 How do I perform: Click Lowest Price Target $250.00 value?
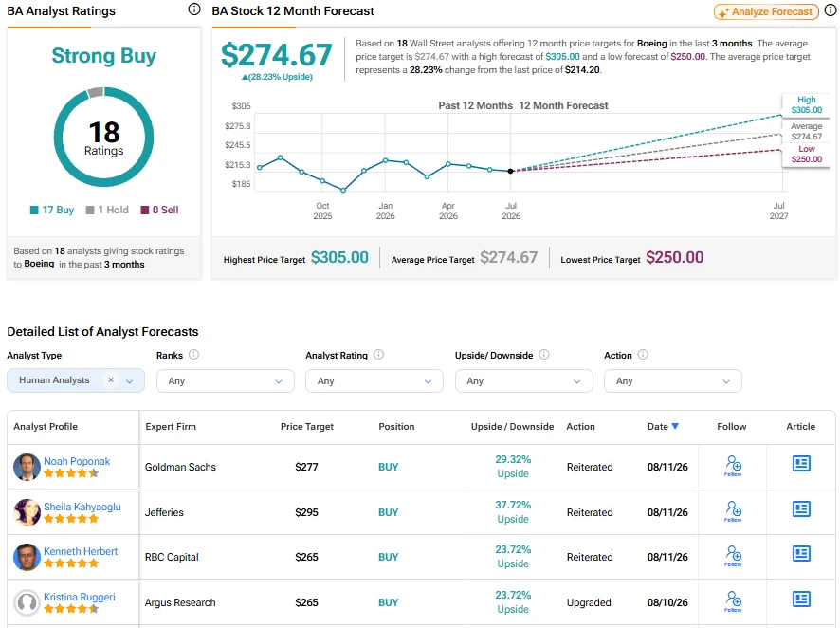click(x=674, y=258)
